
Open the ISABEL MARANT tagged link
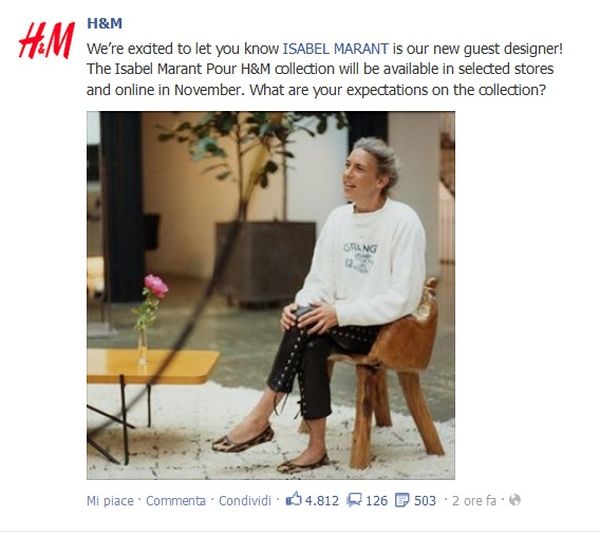point(336,49)
